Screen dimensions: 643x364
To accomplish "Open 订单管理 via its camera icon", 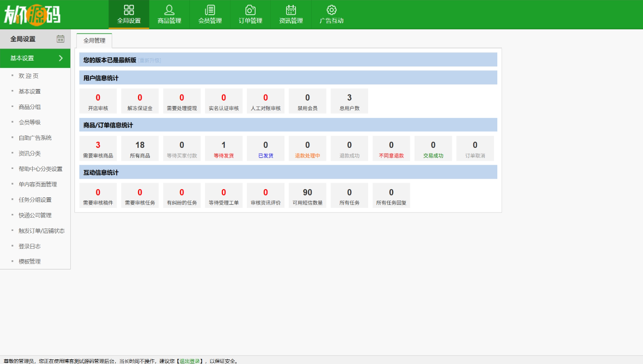I will point(250,10).
